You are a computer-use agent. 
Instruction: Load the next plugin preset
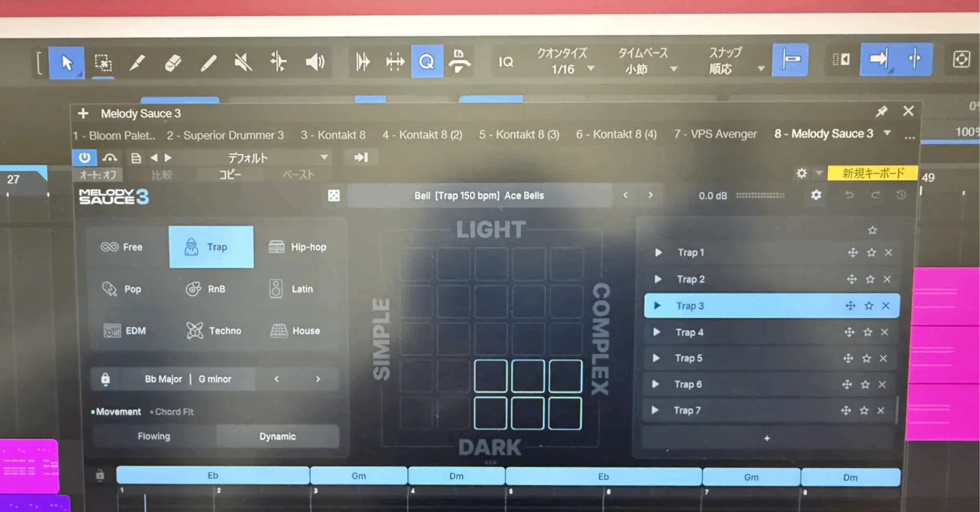coord(168,158)
